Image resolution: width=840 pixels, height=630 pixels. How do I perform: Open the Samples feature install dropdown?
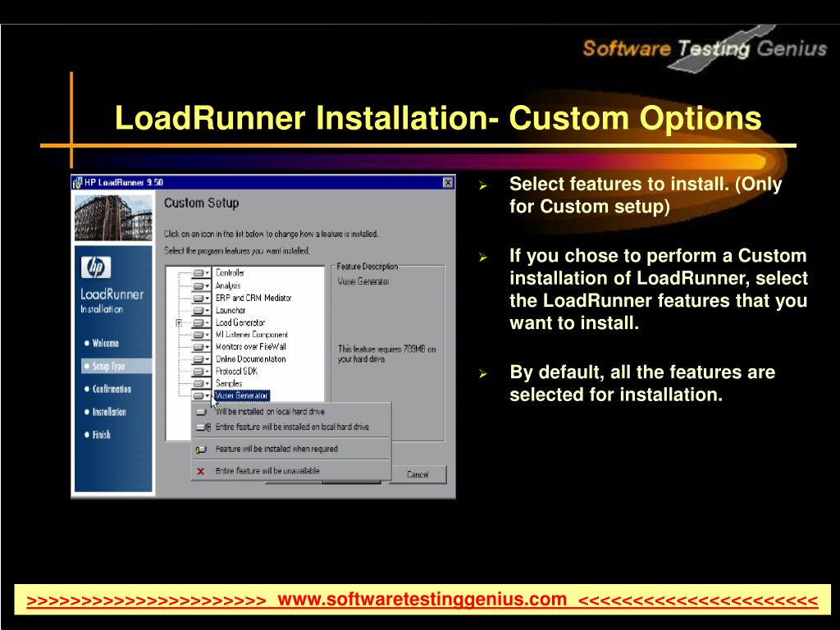[202, 384]
